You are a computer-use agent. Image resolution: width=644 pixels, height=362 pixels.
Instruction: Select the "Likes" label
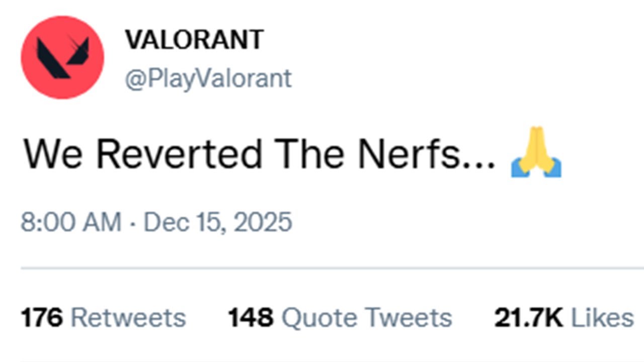click(x=602, y=318)
